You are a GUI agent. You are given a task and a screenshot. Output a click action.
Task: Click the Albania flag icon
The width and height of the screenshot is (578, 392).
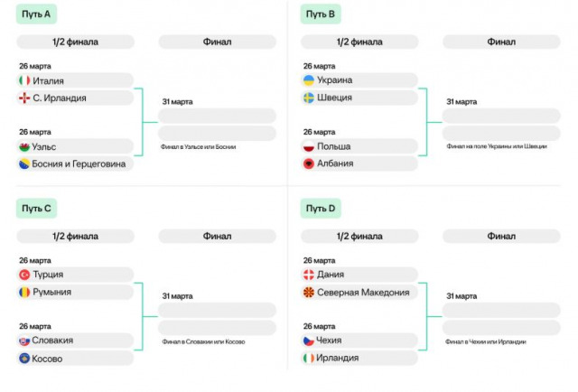(x=309, y=163)
